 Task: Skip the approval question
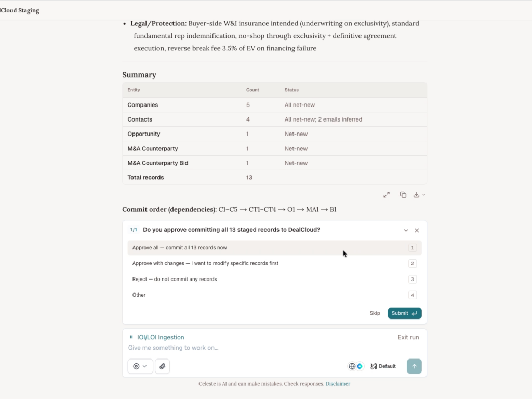coord(375,313)
